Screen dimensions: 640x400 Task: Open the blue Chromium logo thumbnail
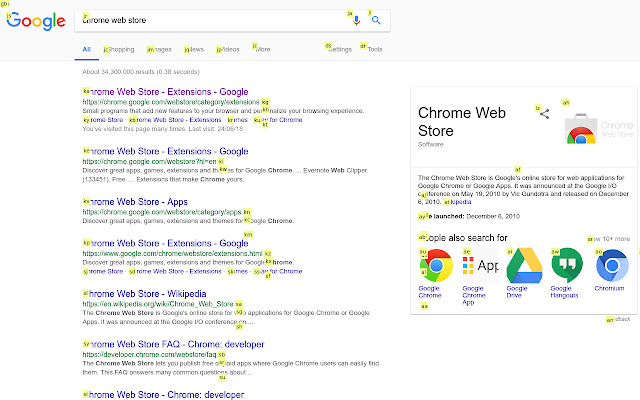[611, 265]
